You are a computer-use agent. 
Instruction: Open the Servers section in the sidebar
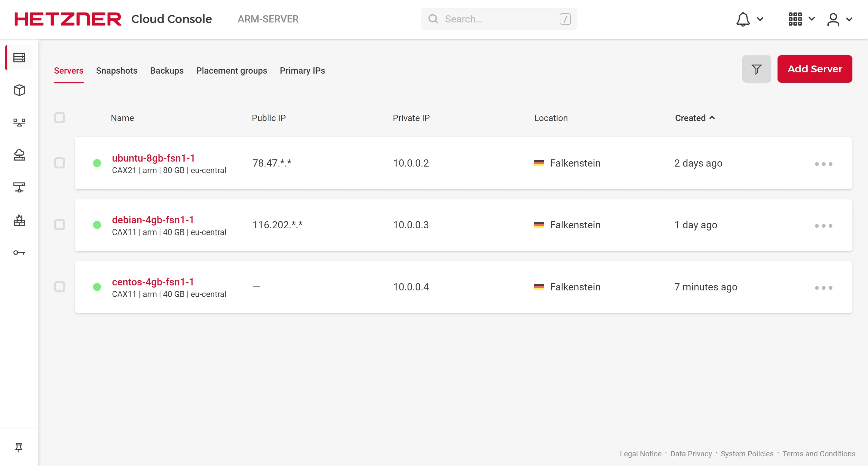[x=19, y=58]
